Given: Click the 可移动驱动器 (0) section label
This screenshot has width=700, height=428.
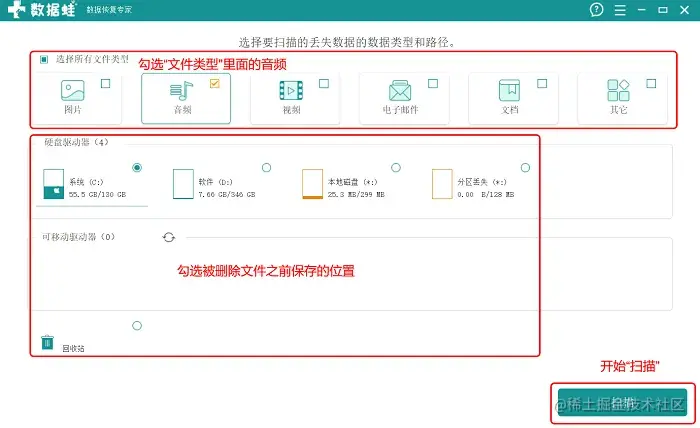Looking at the screenshot, I should tap(79, 237).
